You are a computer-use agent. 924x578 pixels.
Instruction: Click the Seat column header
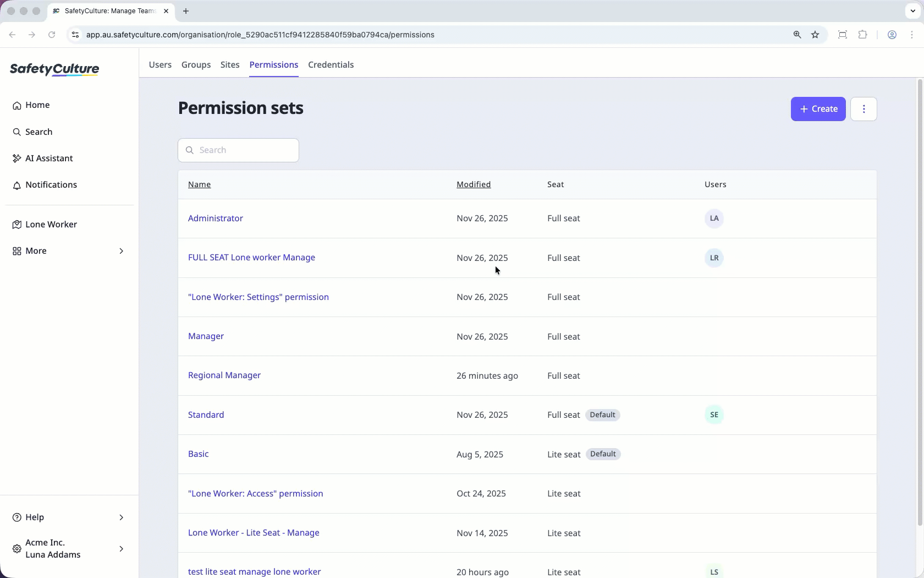coord(555,184)
